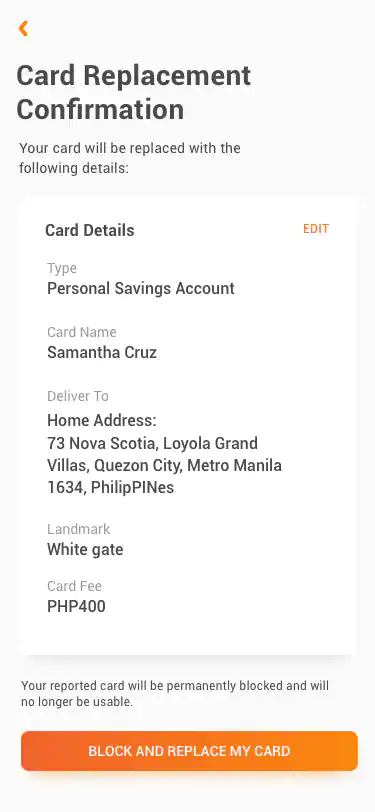Click the 1634, Philippines postal line
The image size is (375, 812).
(110, 488)
